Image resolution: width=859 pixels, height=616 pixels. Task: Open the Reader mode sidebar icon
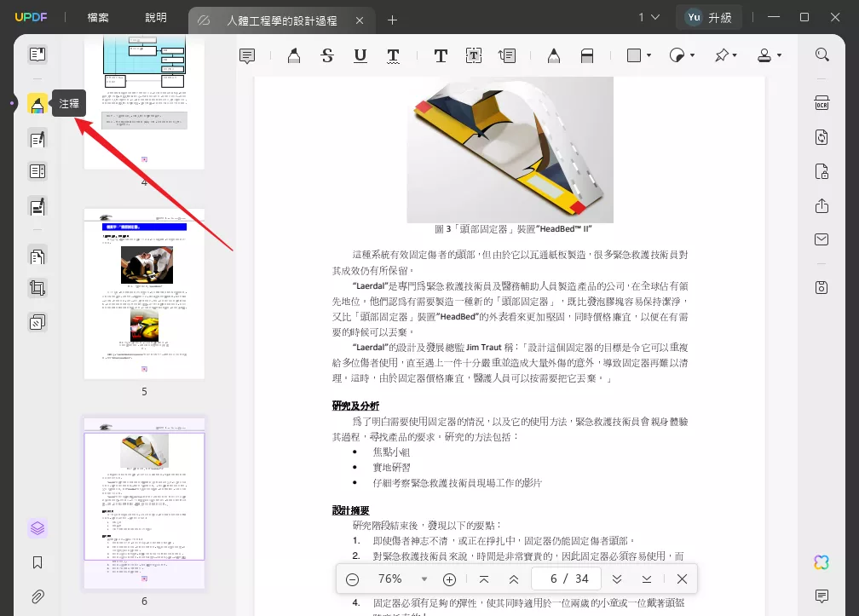(37, 55)
